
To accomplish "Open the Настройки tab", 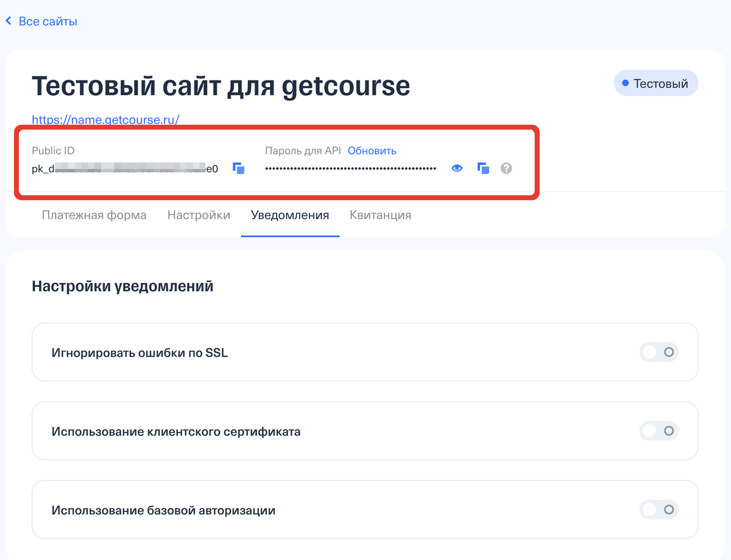I will tap(199, 215).
